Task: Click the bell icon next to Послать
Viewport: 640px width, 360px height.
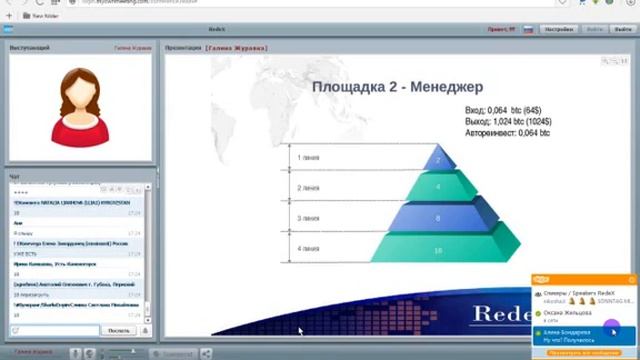Action: click(x=145, y=331)
